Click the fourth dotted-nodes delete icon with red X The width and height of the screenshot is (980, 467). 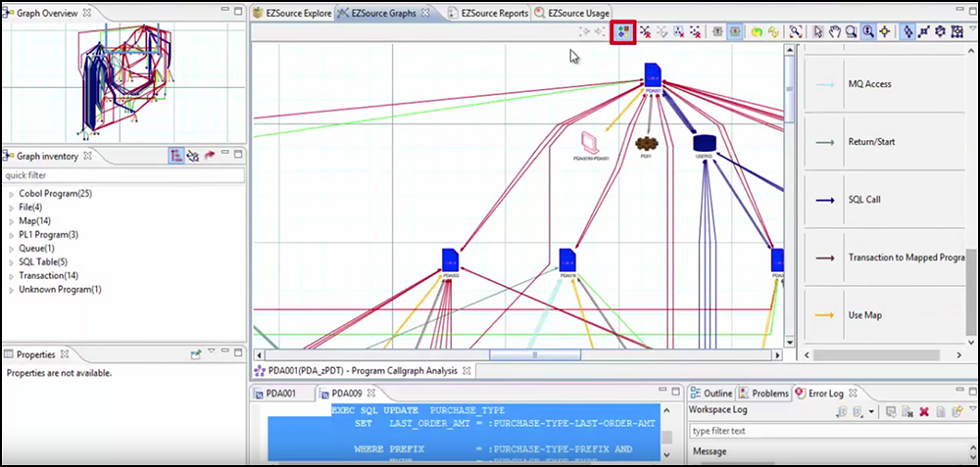pos(695,32)
